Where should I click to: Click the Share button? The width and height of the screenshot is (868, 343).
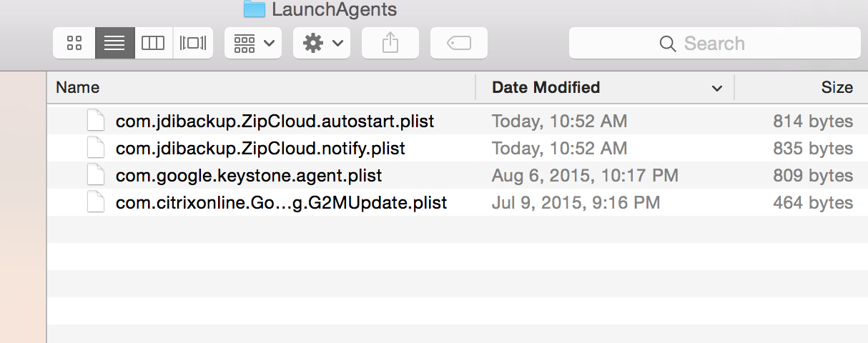(390, 43)
